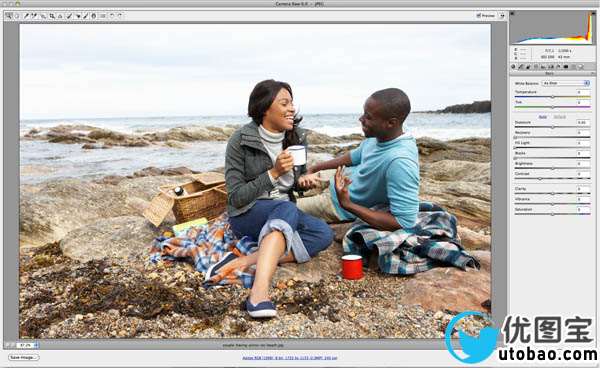Select the Red Eye Removal tool
Screen dimensions: 600x368
click(78, 16)
